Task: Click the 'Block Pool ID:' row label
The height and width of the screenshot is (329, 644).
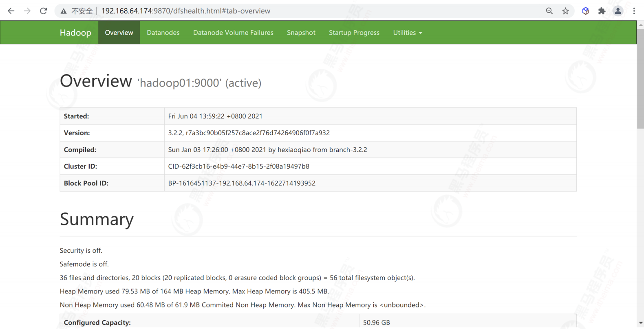Action: [x=86, y=183]
